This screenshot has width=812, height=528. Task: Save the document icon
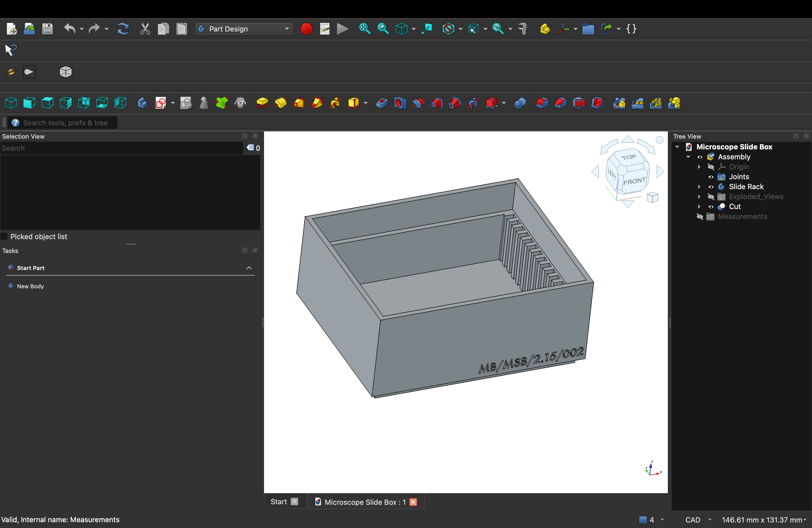(x=48, y=29)
